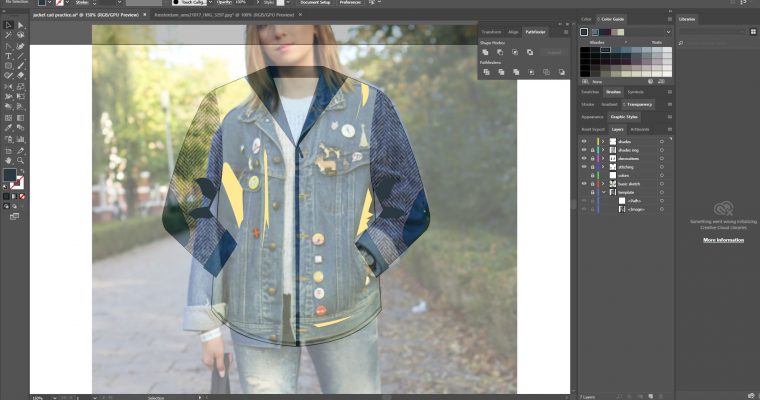The width and height of the screenshot is (760, 400).
Task: Hide the basic sketch layer
Action: (x=584, y=184)
